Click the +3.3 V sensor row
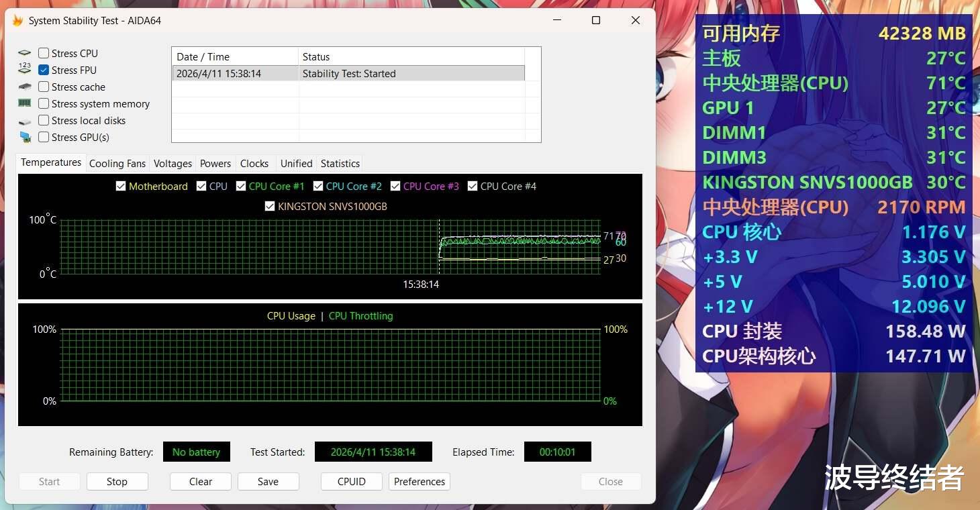 pos(834,256)
